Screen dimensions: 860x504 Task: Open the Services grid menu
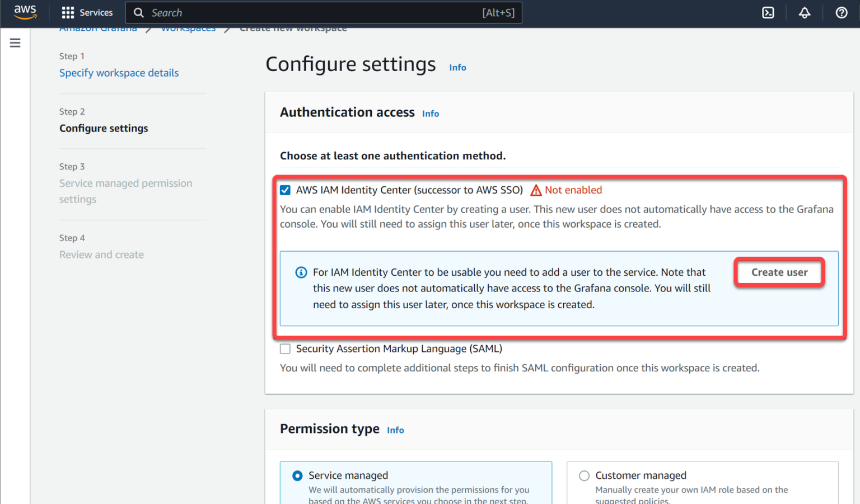68,12
